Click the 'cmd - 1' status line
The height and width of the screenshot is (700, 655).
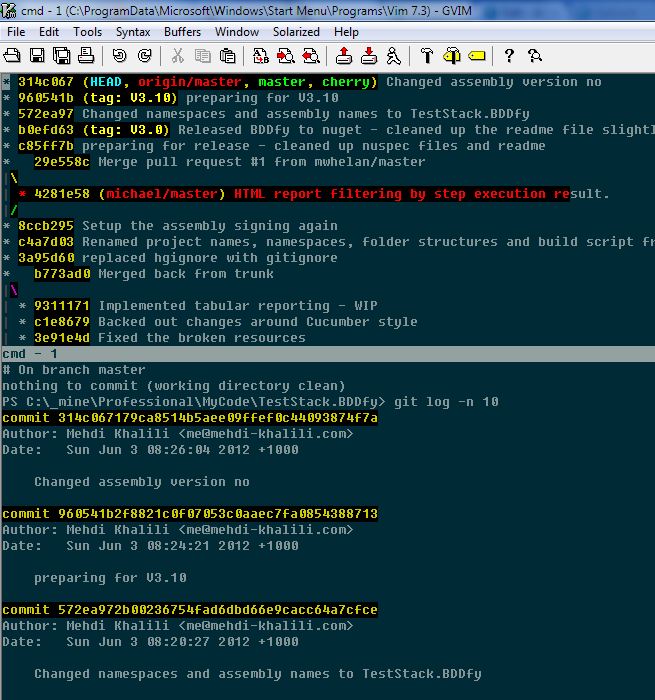point(327,354)
